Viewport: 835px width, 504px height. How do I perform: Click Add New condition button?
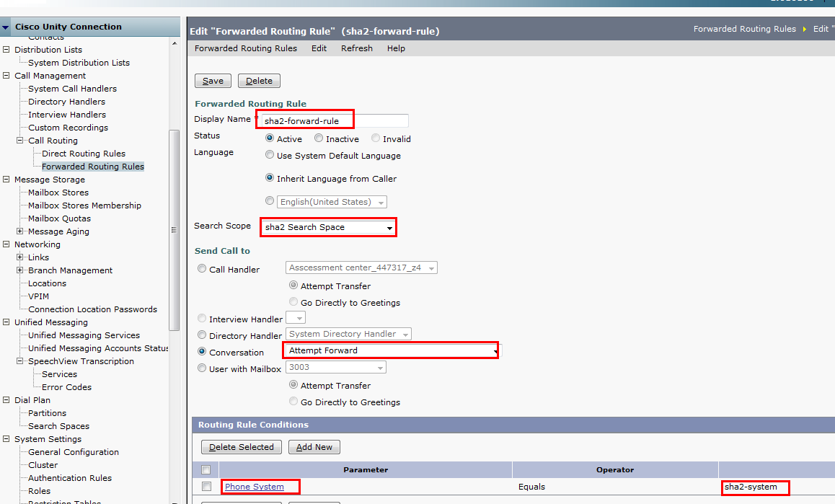click(x=314, y=447)
